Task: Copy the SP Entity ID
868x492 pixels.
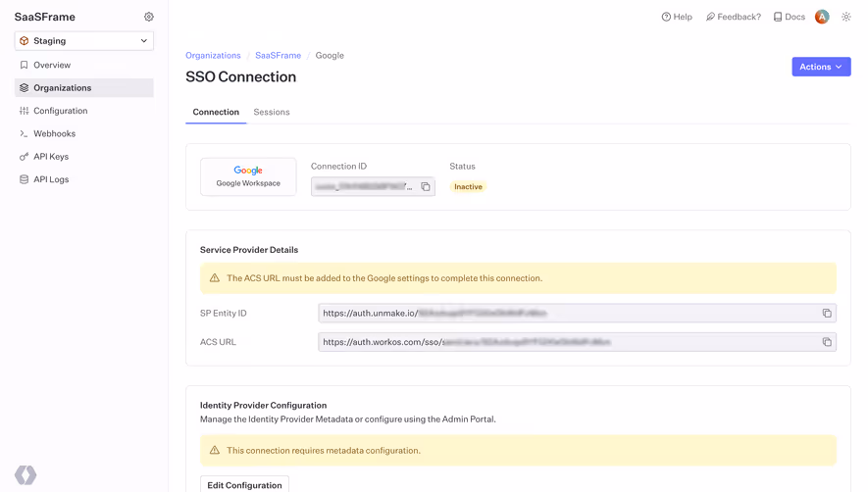Action: click(827, 314)
